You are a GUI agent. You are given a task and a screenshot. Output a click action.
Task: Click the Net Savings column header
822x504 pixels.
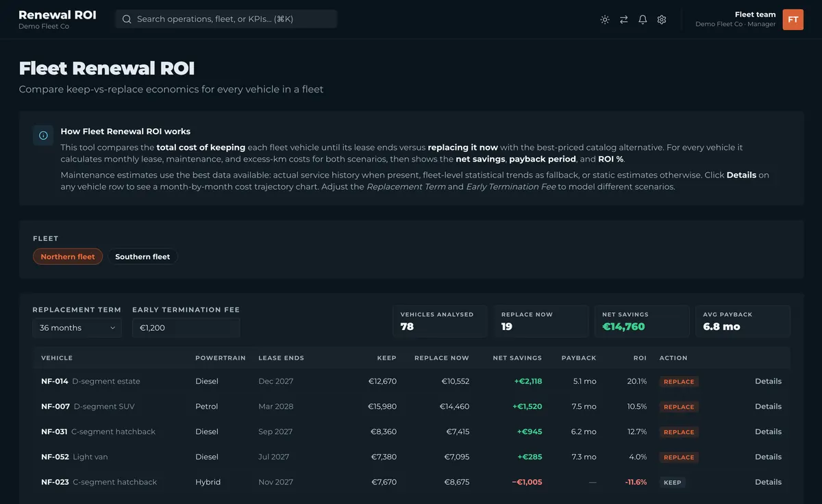517,358
